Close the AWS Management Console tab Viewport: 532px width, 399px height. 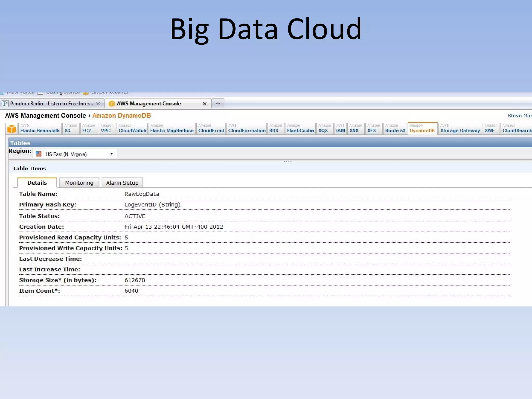click(205, 104)
